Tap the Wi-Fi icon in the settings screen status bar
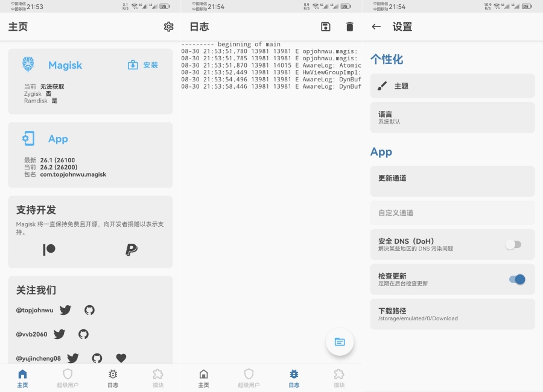Screen dimensions: 543x392 click(x=497, y=6)
